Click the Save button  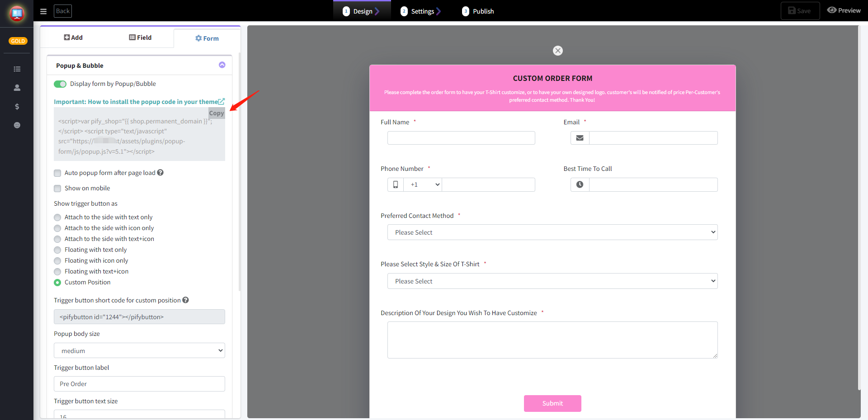[800, 11]
